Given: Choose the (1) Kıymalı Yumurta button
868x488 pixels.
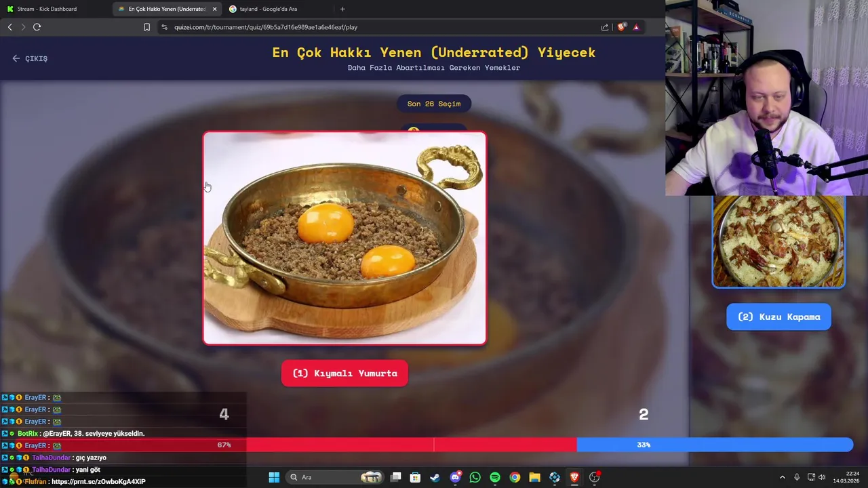Looking at the screenshot, I should point(344,373).
